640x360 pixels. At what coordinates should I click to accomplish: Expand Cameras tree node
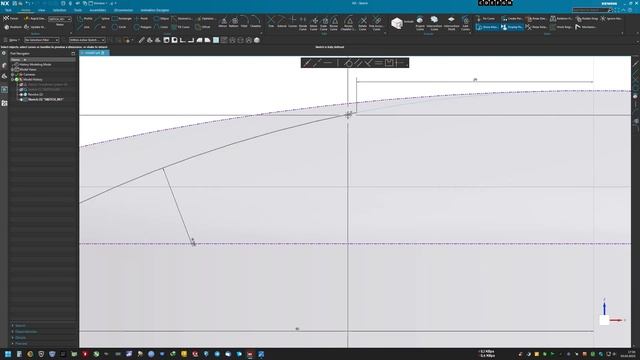click(12, 75)
